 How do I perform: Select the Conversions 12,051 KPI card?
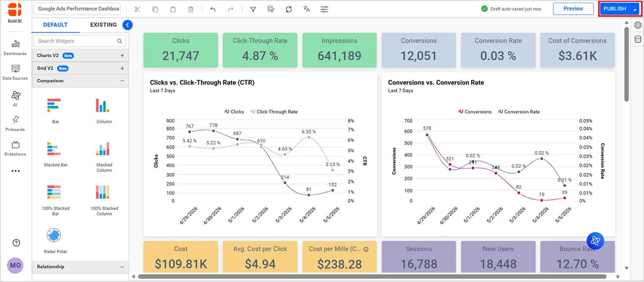[419, 50]
